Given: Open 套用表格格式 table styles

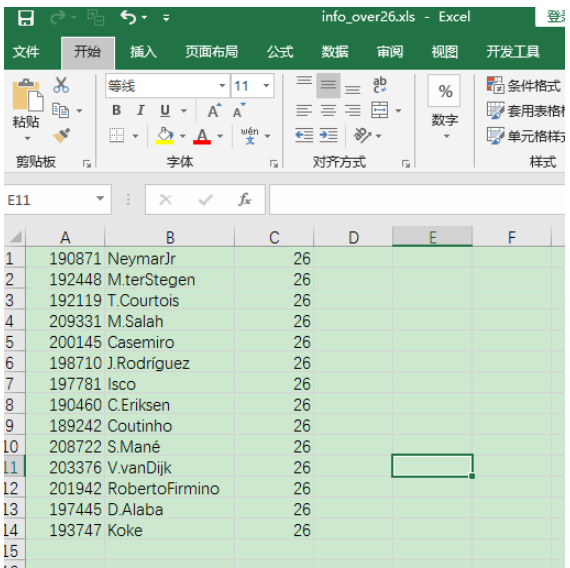Looking at the screenshot, I should click(526, 111).
